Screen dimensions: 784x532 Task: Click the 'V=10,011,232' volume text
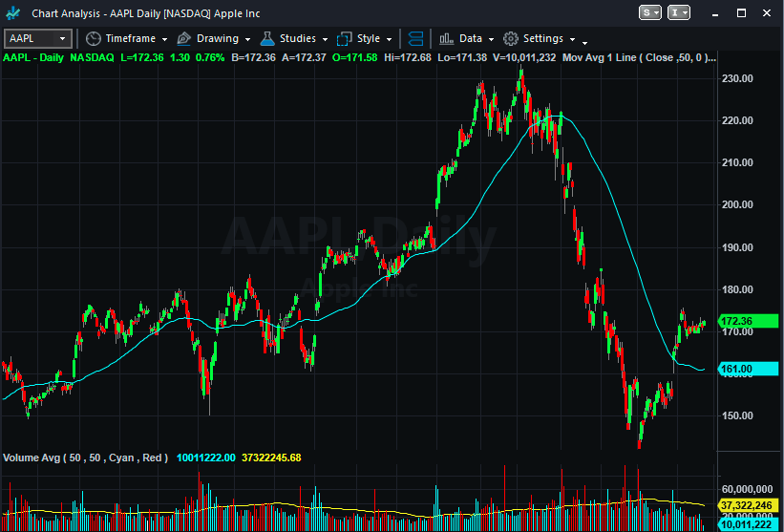(x=524, y=57)
